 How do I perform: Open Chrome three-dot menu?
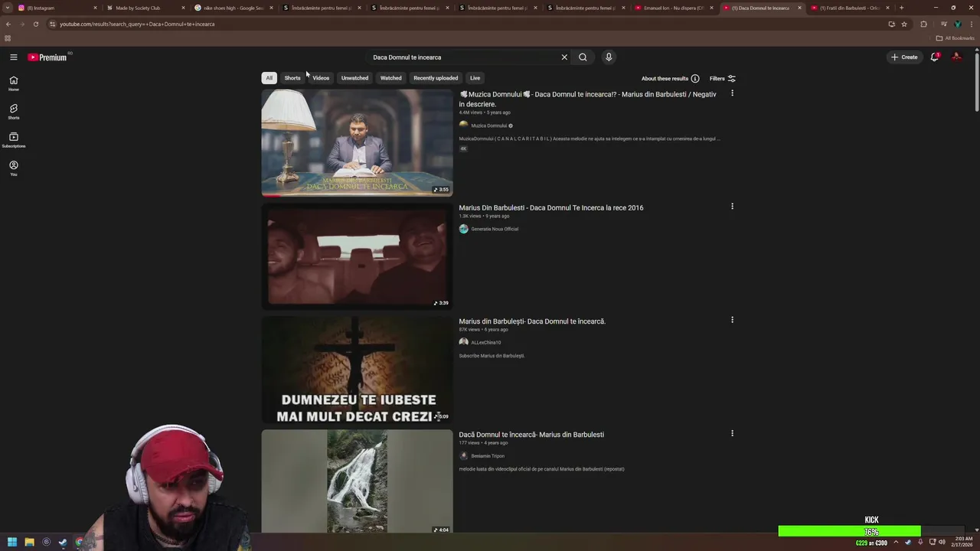click(x=972, y=24)
